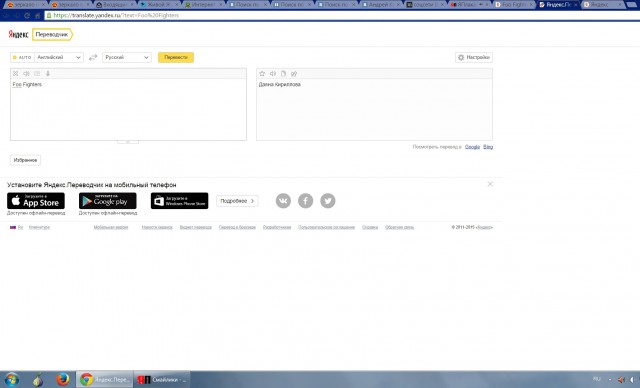Swap source and target languages
This screenshot has height=388, width=640.
pyautogui.click(x=93, y=57)
